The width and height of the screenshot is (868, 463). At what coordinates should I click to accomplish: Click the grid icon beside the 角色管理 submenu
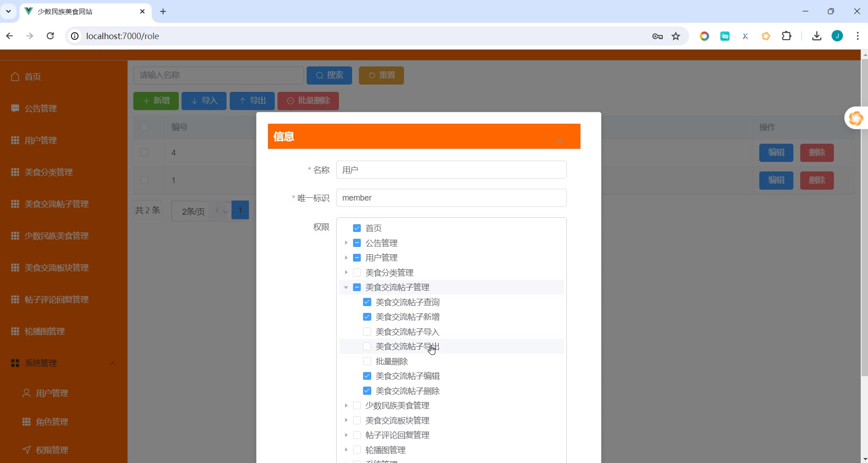26,422
